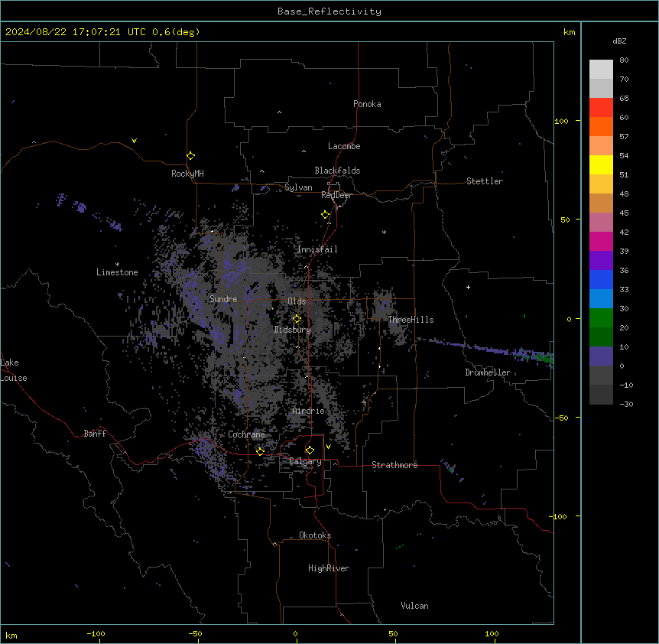The height and width of the screenshot is (644, 659).
Task: Click the light grey 70–80 dBZ legend swatch
Action: 601,70
